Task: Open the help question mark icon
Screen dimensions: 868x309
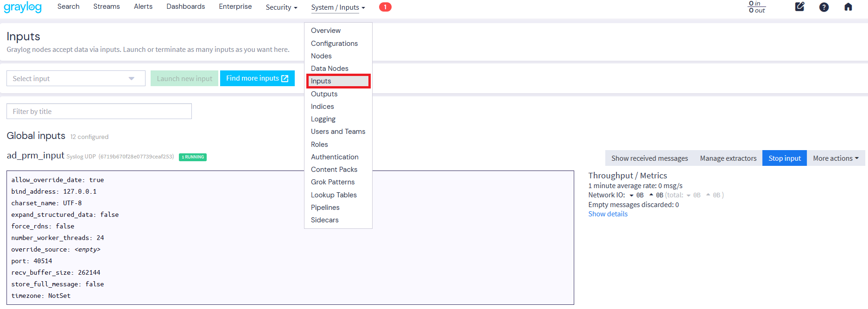Action: [824, 7]
